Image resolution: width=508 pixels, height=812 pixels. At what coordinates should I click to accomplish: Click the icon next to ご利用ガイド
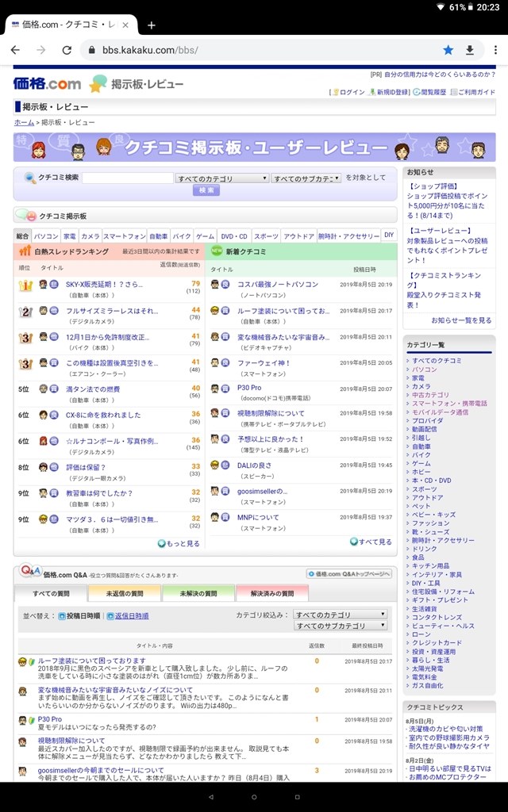[x=454, y=92]
